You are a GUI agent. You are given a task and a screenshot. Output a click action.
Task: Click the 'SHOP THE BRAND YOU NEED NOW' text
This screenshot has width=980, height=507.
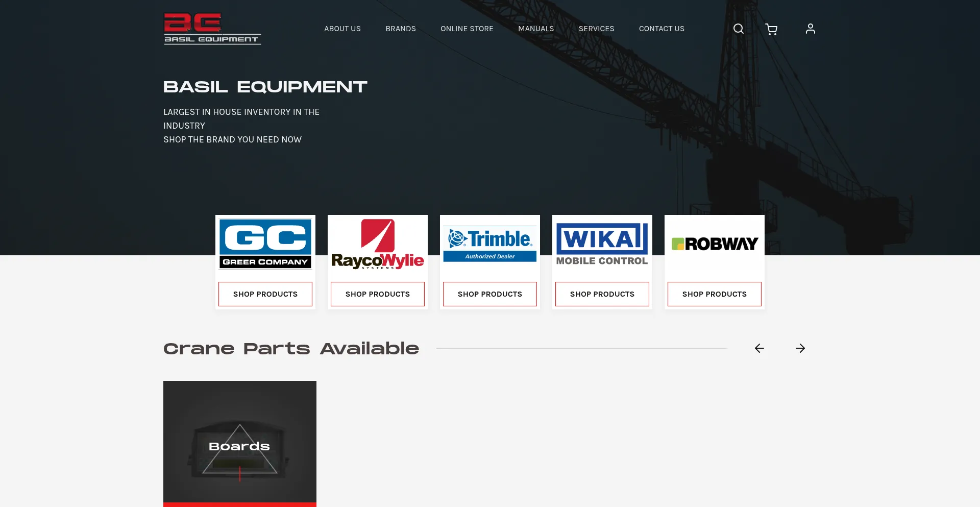click(232, 139)
